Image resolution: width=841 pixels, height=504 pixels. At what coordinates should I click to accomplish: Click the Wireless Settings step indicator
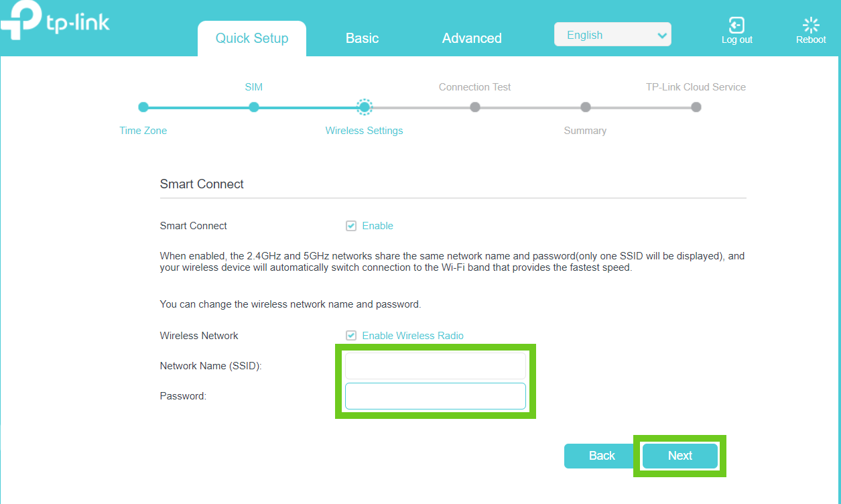pos(365,107)
